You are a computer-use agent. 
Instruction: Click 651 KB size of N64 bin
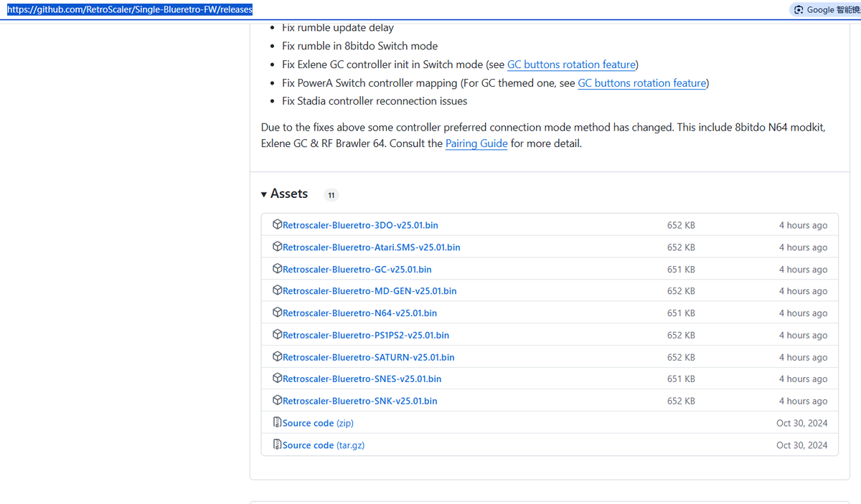tap(681, 313)
